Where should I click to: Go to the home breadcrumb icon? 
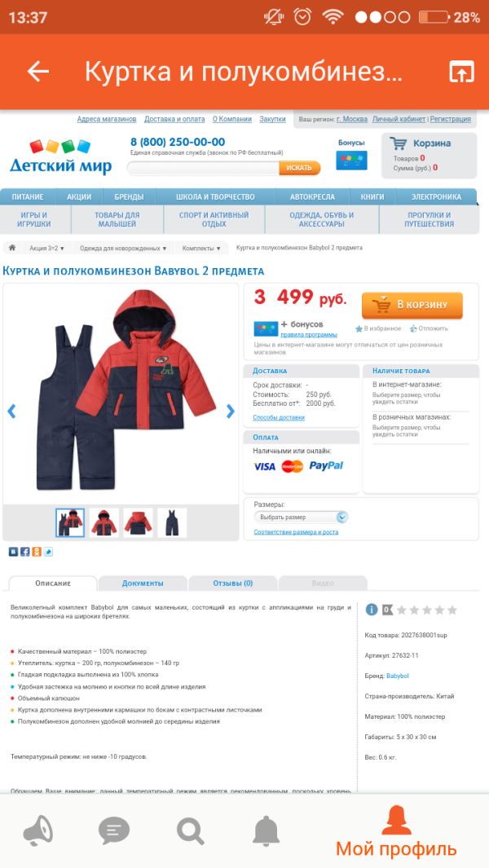coord(12,248)
